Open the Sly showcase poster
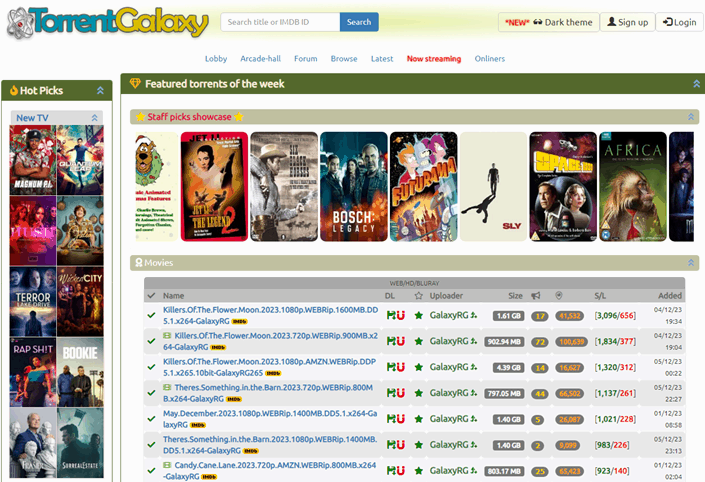The width and height of the screenshot is (705, 482). 493,187
